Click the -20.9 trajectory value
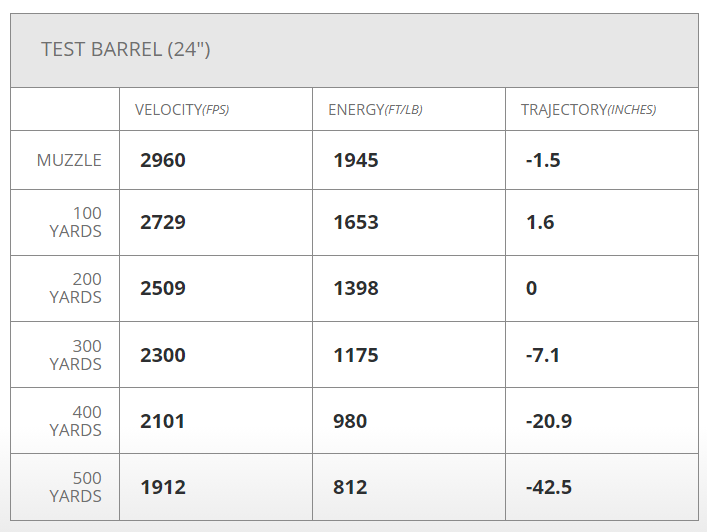Image resolution: width=707 pixels, height=532 pixels. point(549,421)
